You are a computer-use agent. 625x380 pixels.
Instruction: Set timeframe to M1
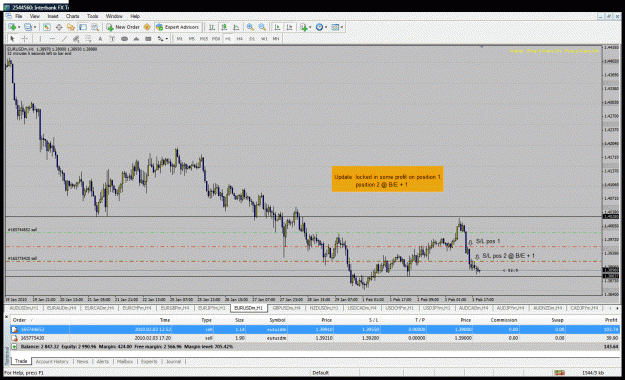tap(180, 39)
